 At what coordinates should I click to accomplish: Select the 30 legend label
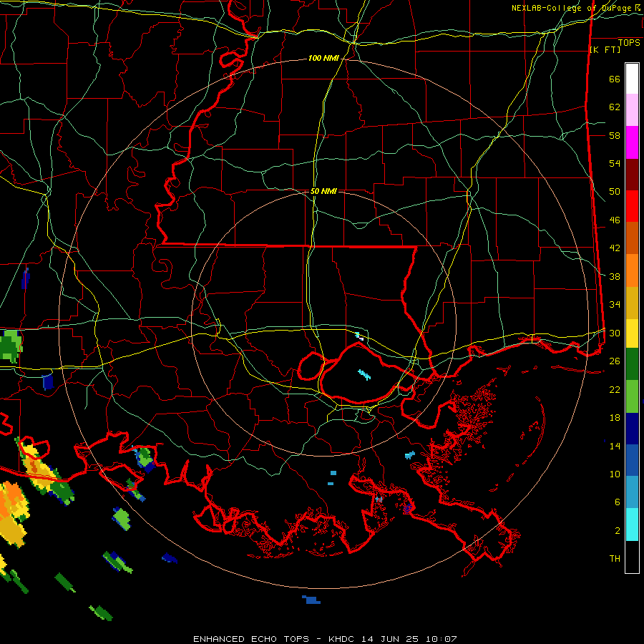(x=615, y=333)
